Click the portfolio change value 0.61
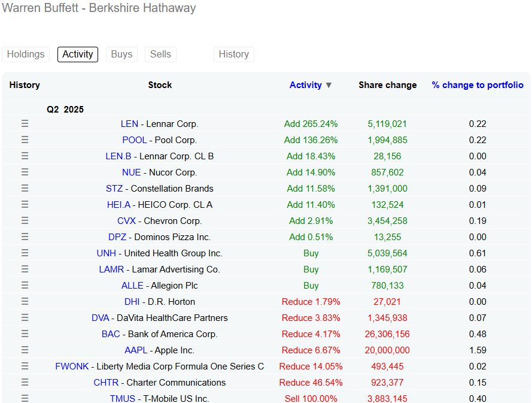The image size is (532, 403). tap(478, 253)
